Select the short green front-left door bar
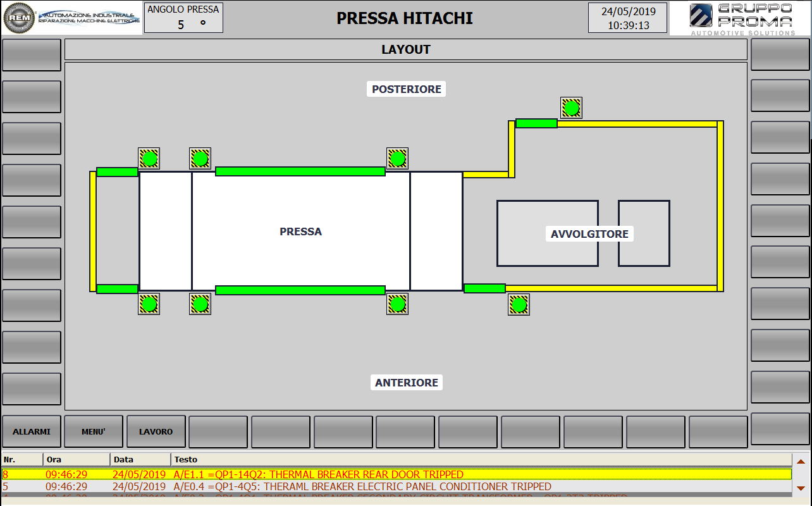This screenshot has width=812, height=506. 117,289
